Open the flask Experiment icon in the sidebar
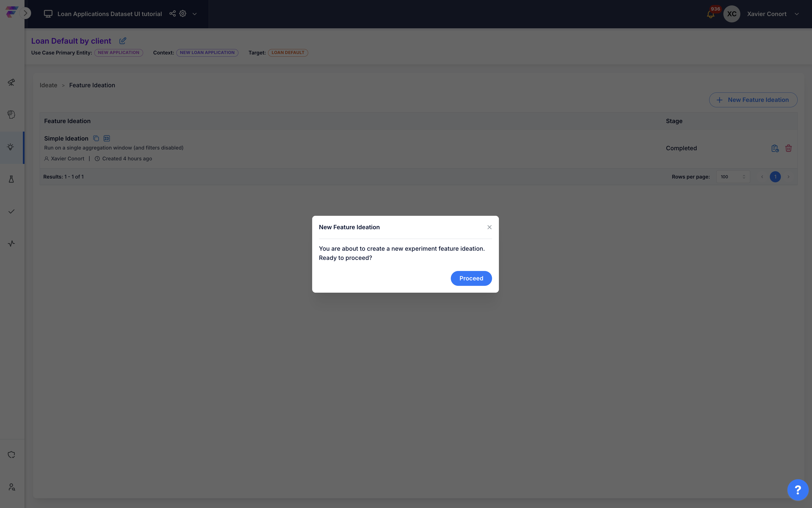Image resolution: width=812 pixels, height=508 pixels. pos(11,179)
